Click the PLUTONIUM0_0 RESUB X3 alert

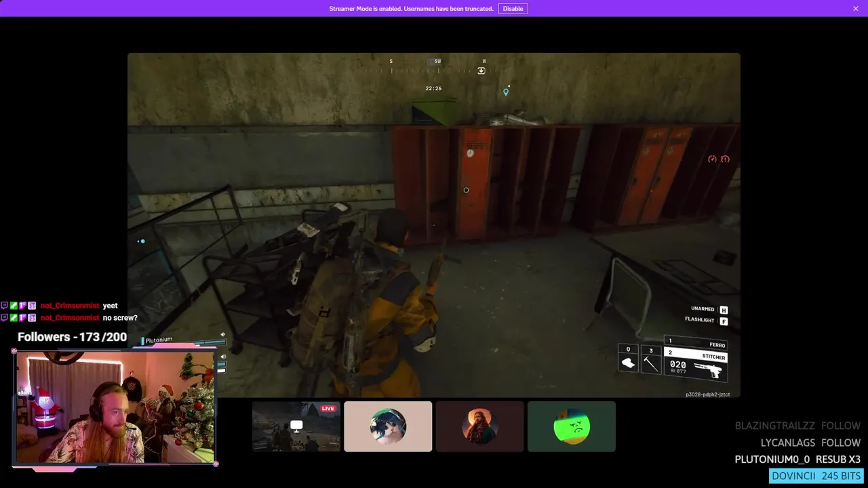coord(797,460)
